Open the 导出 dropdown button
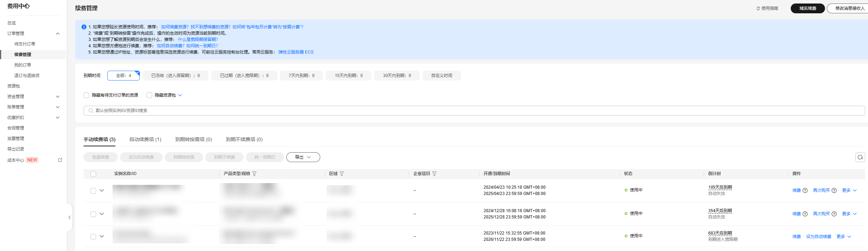868x251 pixels. (x=303, y=157)
